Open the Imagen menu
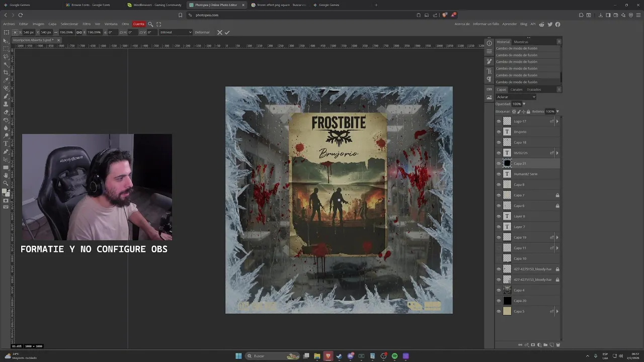Image resolution: width=644 pixels, height=362 pixels. [x=38, y=24]
